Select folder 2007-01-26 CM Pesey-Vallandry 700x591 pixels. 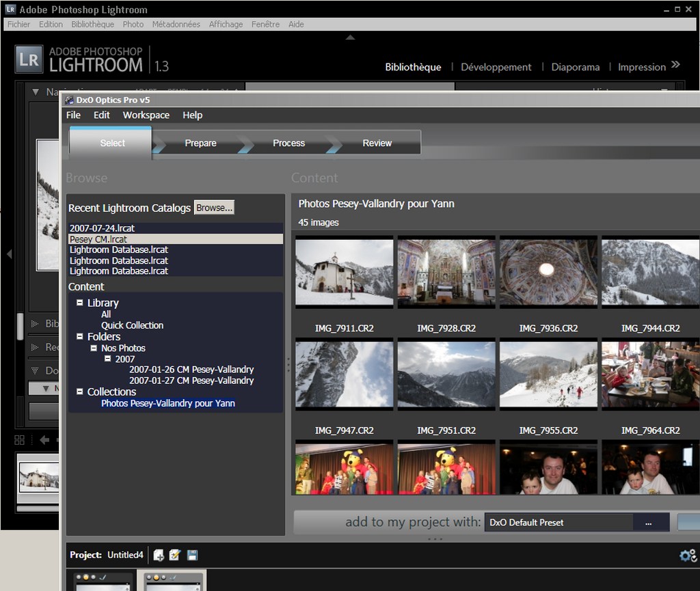coord(191,370)
